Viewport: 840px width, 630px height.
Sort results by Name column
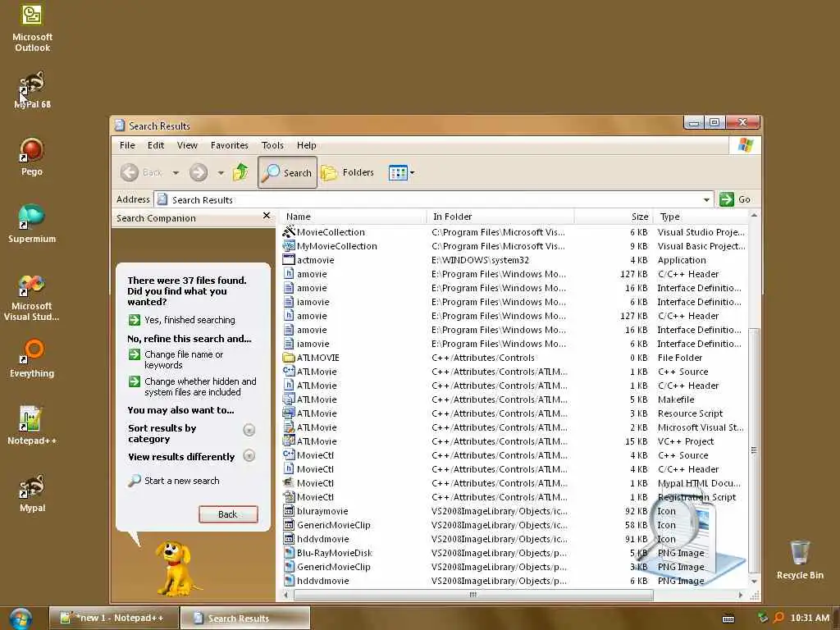coord(354,217)
